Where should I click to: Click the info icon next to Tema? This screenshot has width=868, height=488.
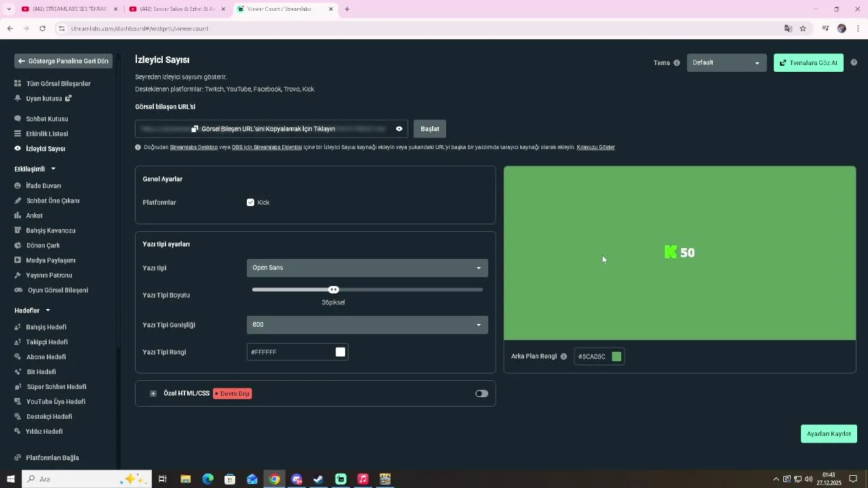click(x=676, y=63)
